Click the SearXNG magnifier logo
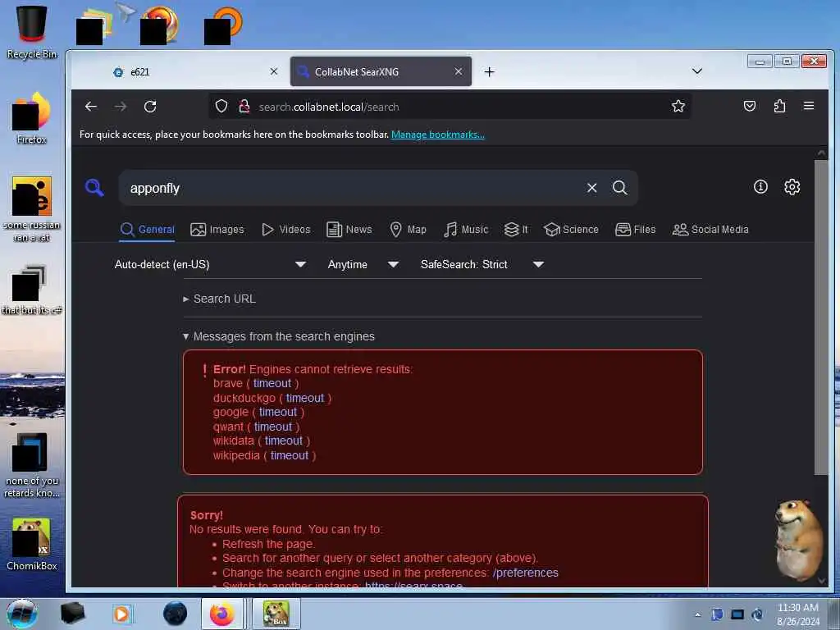 pyautogui.click(x=94, y=188)
